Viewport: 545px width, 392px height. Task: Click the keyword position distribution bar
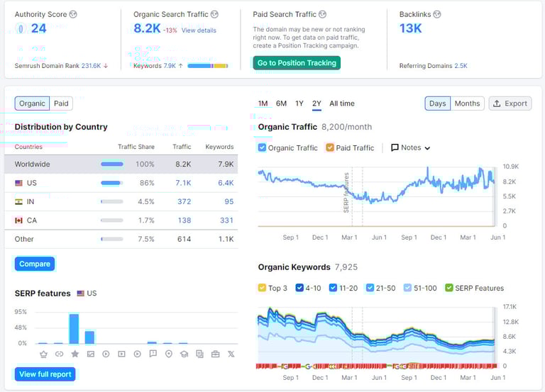(208, 66)
